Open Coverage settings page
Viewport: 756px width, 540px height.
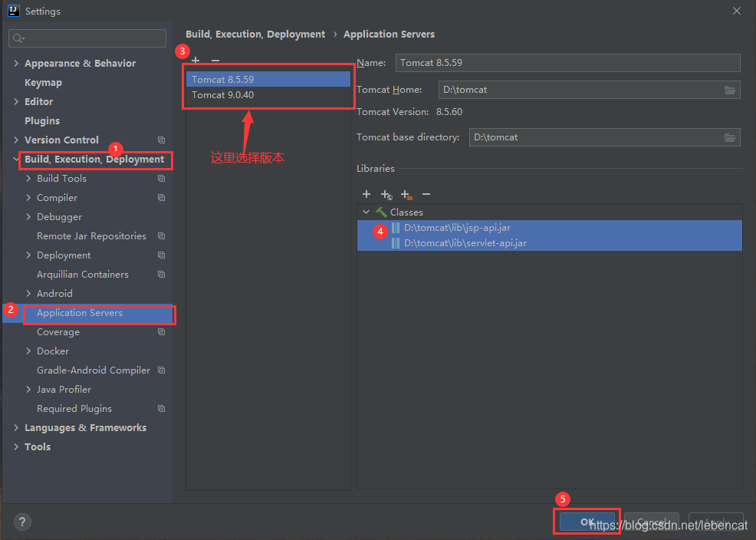pos(58,332)
